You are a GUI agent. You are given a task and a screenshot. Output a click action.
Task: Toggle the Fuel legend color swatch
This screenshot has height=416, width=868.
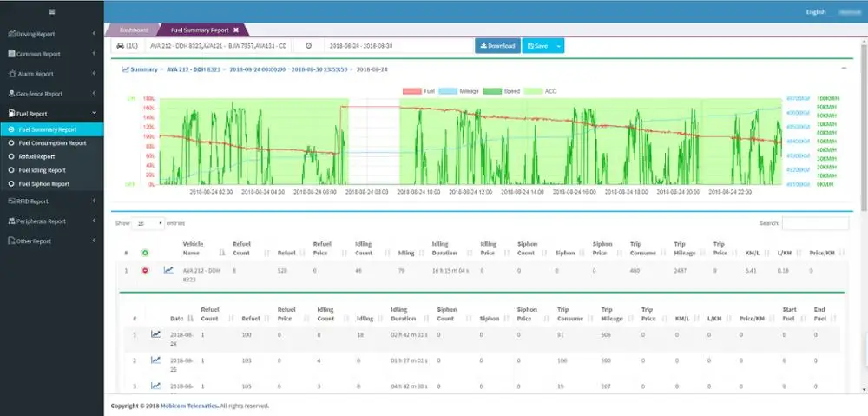coord(411,90)
